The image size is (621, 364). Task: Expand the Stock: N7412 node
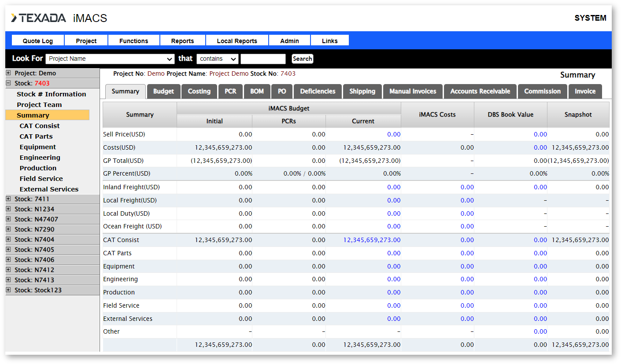tap(8, 270)
